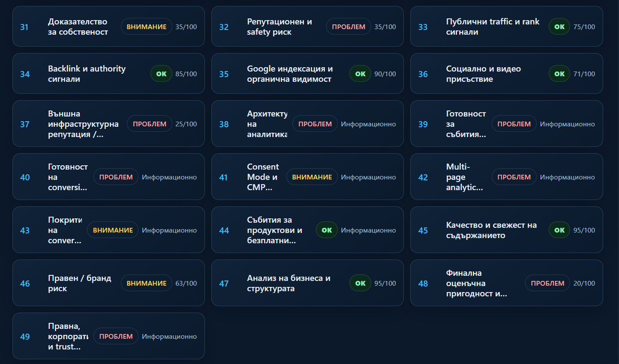Click score 95/100 on card 45

pyautogui.click(x=584, y=230)
